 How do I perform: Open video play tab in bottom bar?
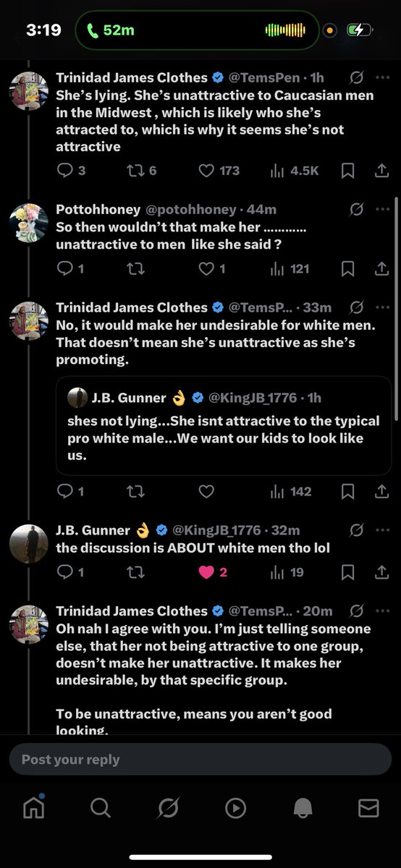(x=235, y=808)
